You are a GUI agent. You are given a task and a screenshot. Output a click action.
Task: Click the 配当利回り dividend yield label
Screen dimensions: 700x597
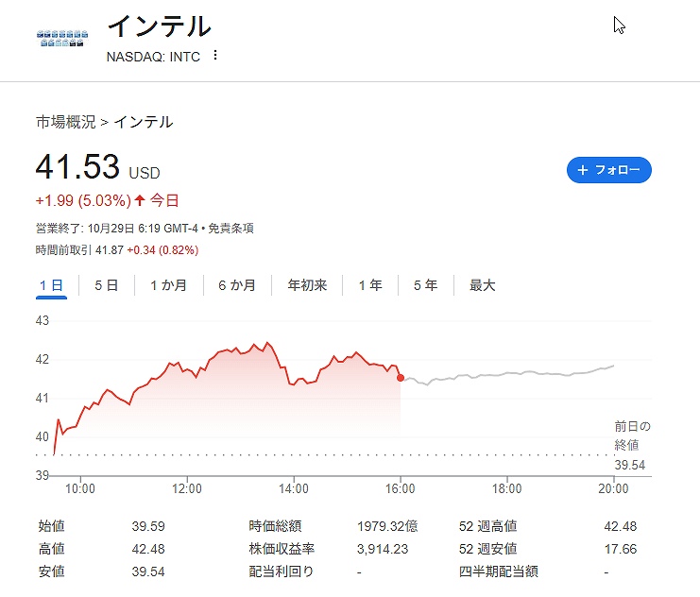point(282,571)
